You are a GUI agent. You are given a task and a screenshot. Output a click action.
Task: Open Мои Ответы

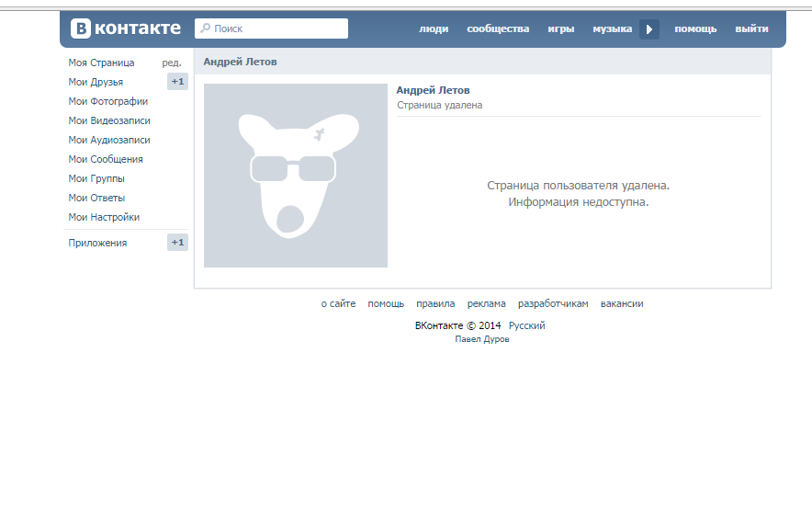coord(96,198)
